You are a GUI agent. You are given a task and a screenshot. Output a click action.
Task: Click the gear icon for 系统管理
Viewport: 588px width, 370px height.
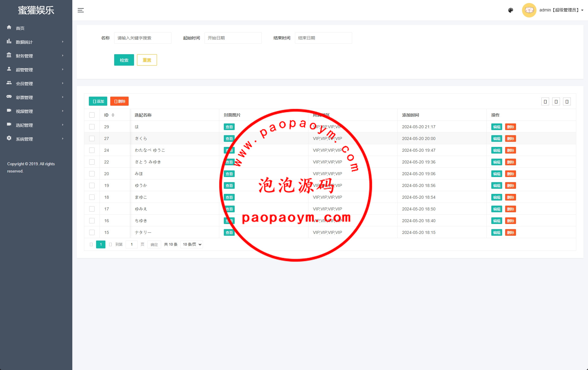[9, 138]
